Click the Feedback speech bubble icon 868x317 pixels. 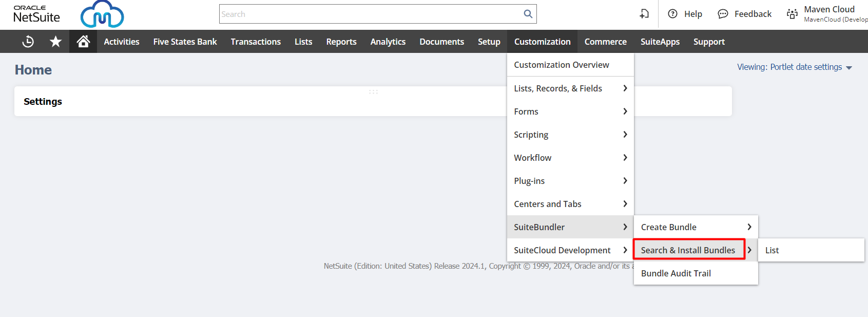click(x=723, y=14)
